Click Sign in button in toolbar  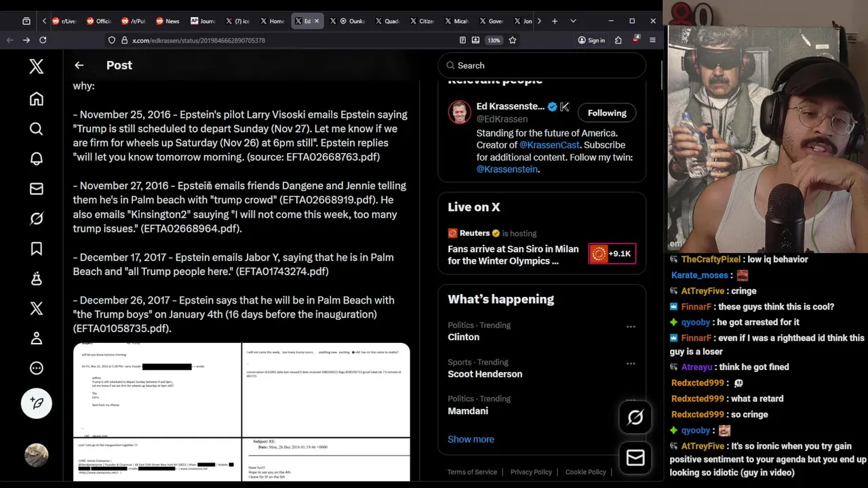[x=591, y=40]
